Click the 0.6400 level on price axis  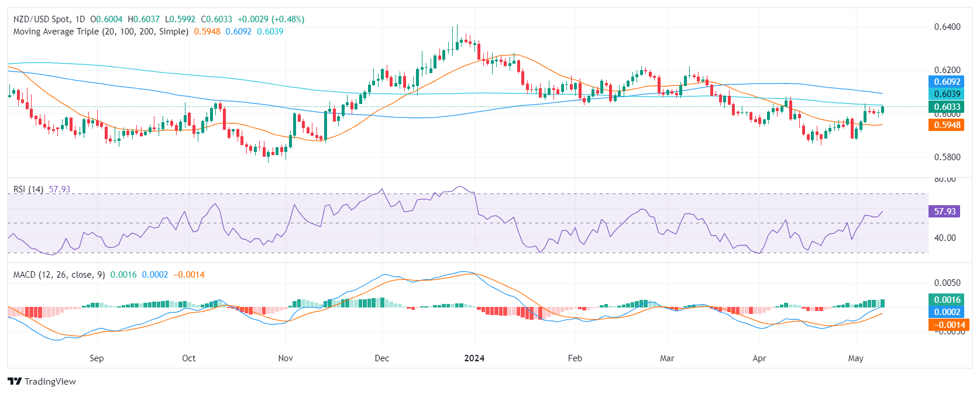click(x=947, y=27)
